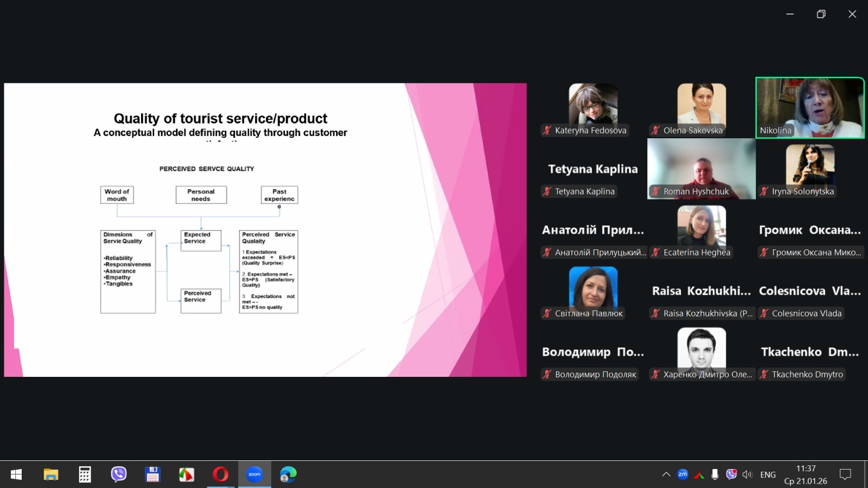
Task: Open Microsoft Edge in taskbar
Action: (x=288, y=474)
